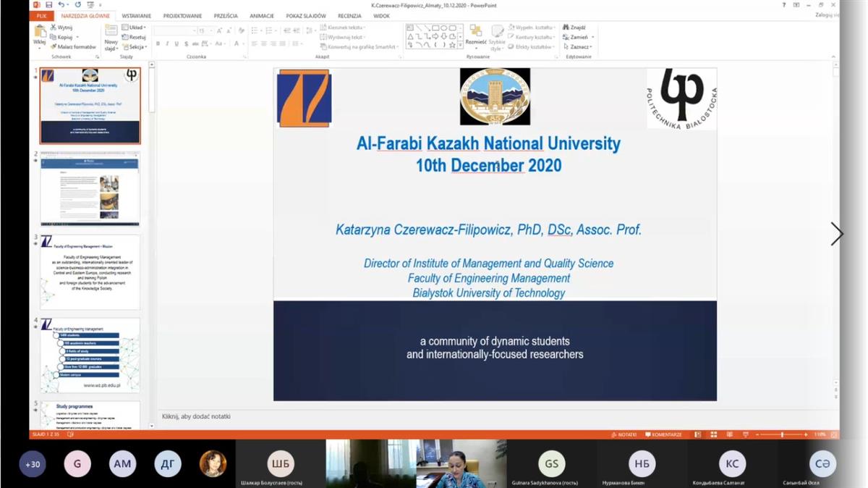Switch to the ANIMACJE tab

point(262,16)
